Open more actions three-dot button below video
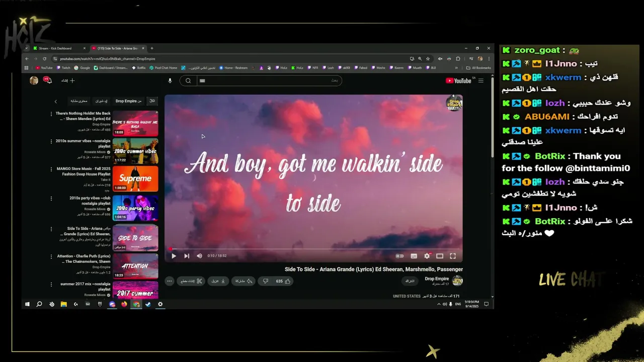Image resolution: width=644 pixels, height=362 pixels. [x=170, y=281]
